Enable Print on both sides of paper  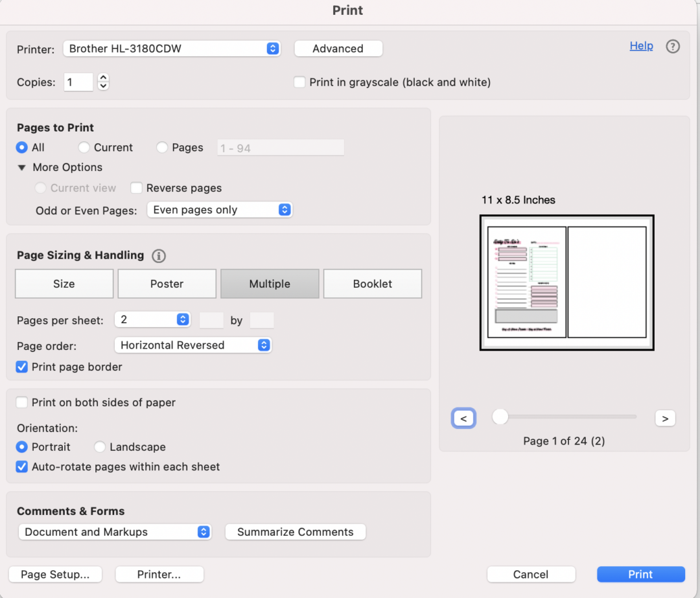pos(21,402)
